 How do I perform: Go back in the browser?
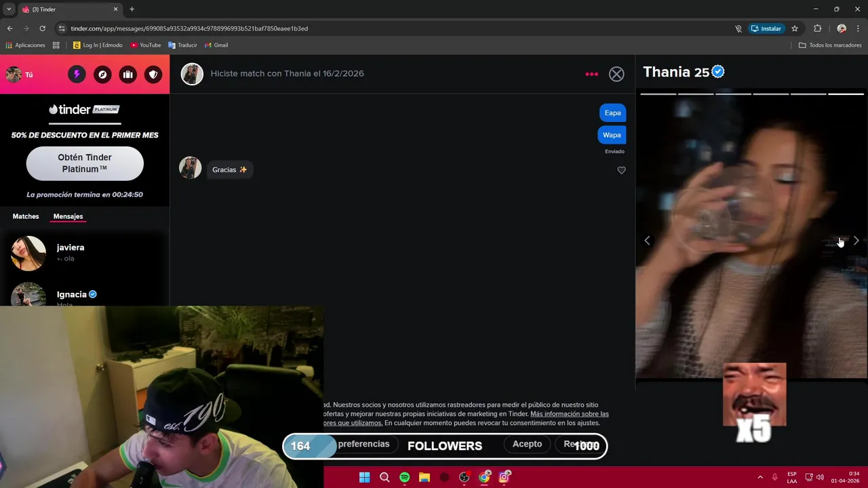(x=9, y=28)
